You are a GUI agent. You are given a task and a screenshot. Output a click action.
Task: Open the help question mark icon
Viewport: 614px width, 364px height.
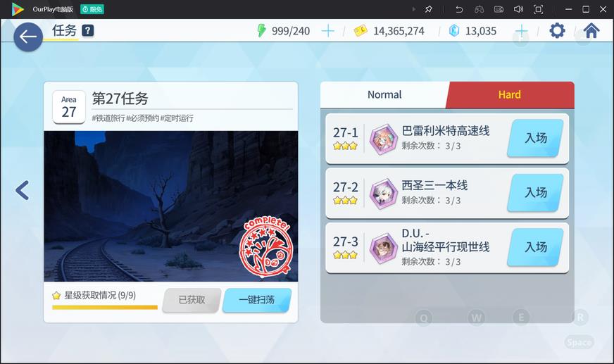(88, 30)
